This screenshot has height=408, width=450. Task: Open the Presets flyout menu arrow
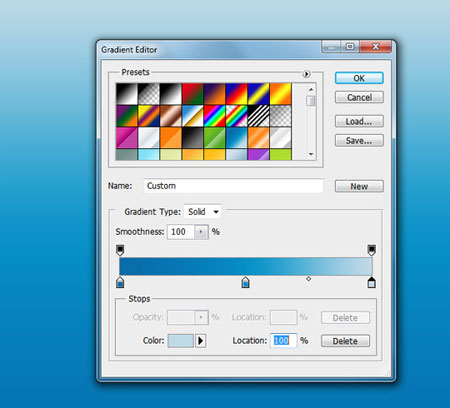306,74
